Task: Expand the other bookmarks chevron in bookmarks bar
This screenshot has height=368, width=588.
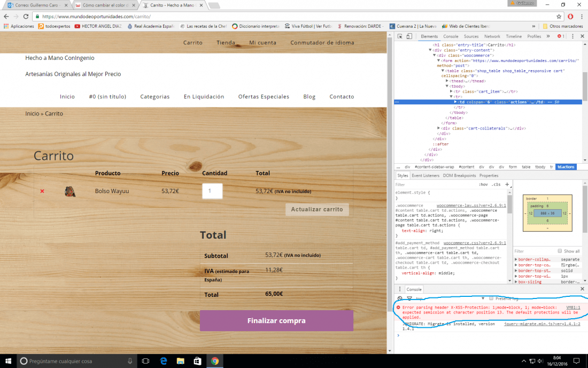Action: pos(533,26)
